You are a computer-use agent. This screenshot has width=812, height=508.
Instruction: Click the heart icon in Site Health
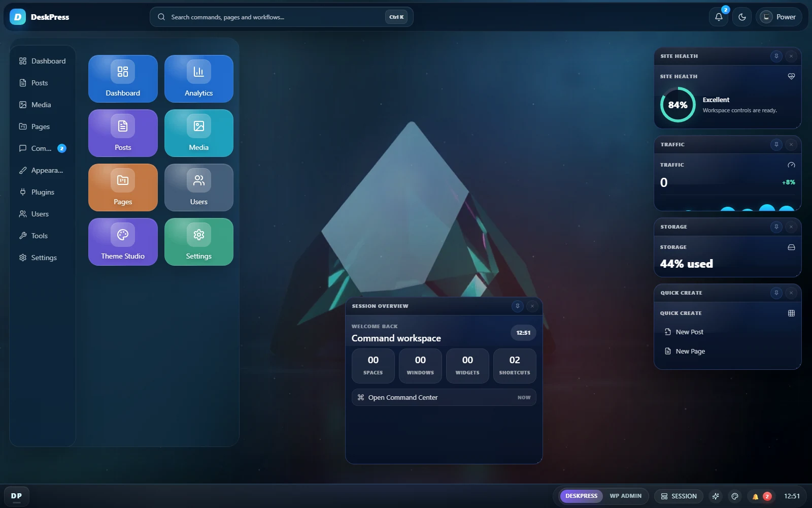coord(791,77)
